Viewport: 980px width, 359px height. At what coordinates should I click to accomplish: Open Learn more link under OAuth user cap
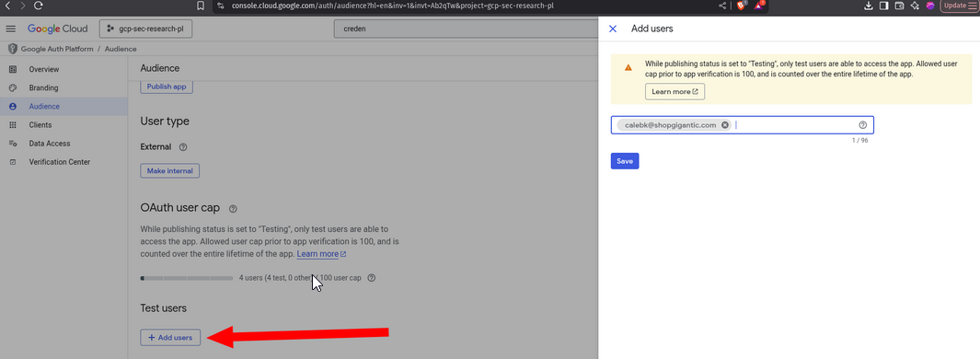point(321,254)
